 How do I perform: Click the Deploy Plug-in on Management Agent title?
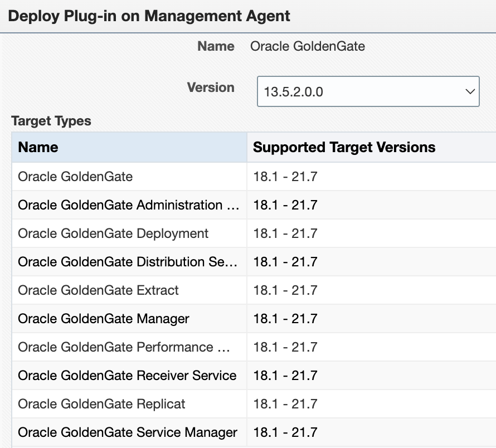149,16
